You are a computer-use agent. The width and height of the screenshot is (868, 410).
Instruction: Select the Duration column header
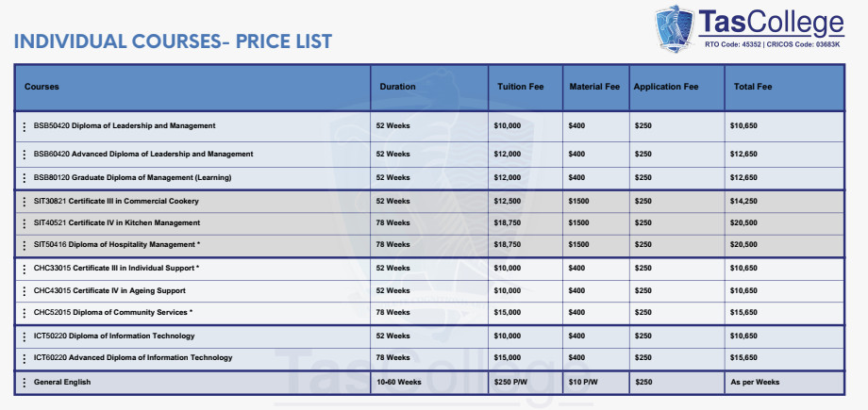point(397,87)
